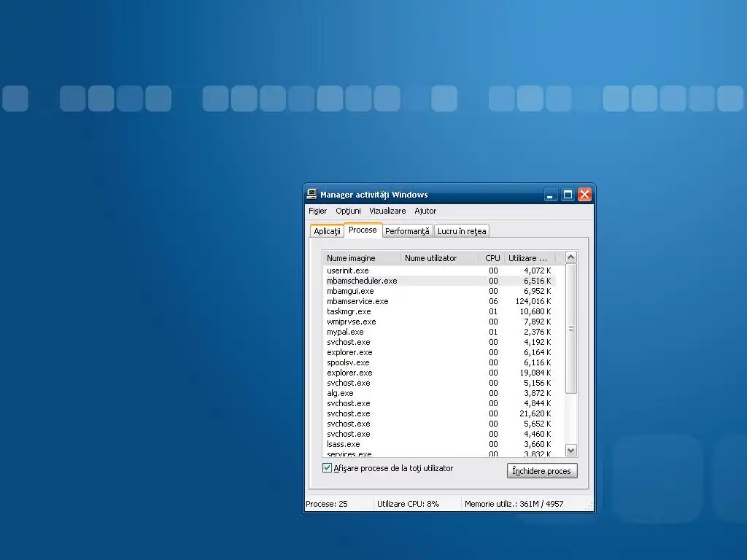Click the process list scroll down arrow

pyautogui.click(x=570, y=449)
